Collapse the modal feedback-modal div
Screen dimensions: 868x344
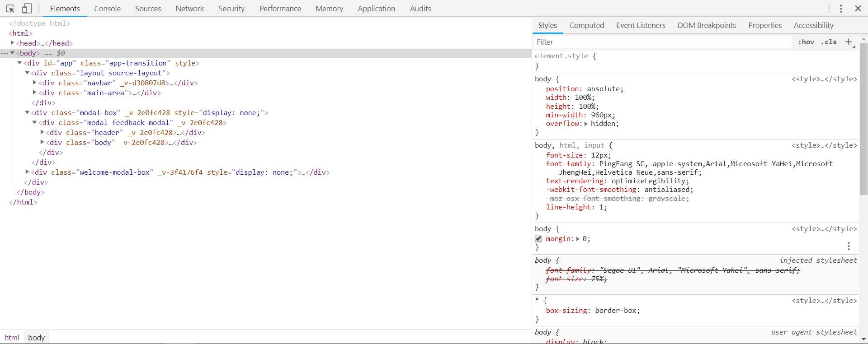(x=35, y=122)
